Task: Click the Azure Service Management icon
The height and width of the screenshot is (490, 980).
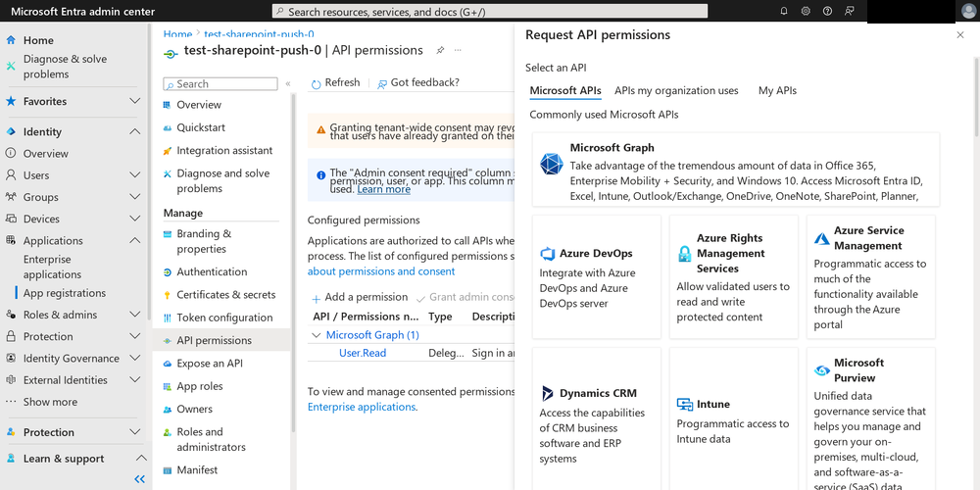Action: pos(822,238)
